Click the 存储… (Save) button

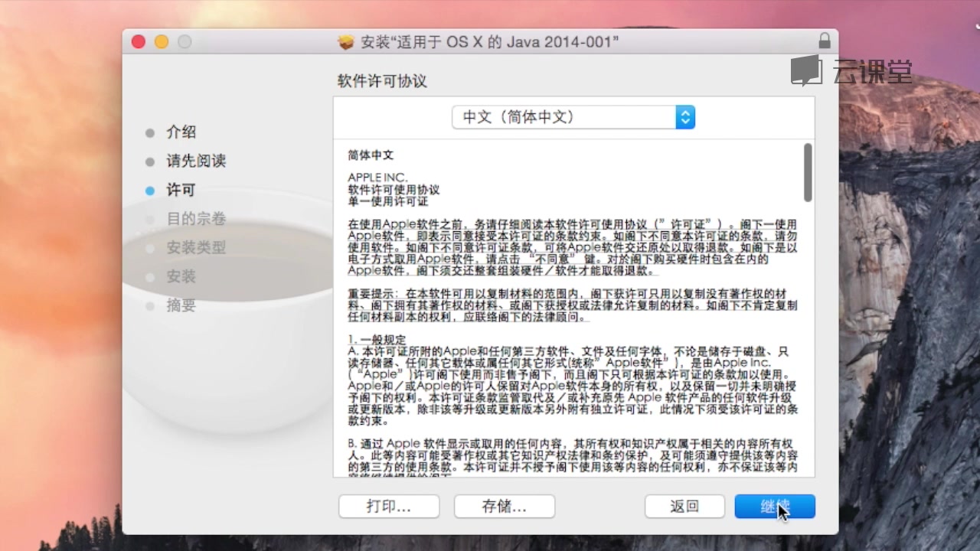pyautogui.click(x=505, y=506)
